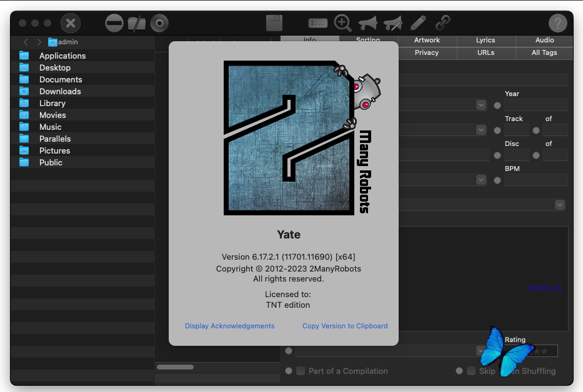Click the Yate logo image in About dialog

[302, 138]
